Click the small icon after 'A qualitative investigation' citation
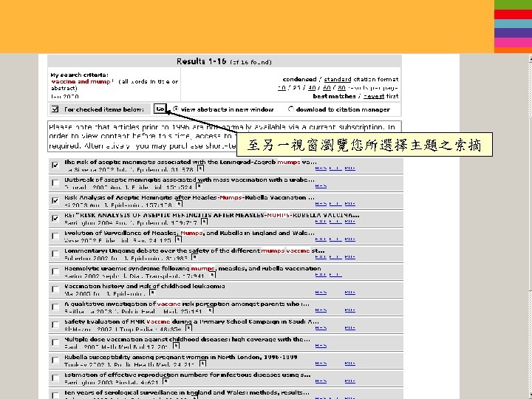Image resolution: width=532 pixels, height=399 pixels. click(211, 310)
